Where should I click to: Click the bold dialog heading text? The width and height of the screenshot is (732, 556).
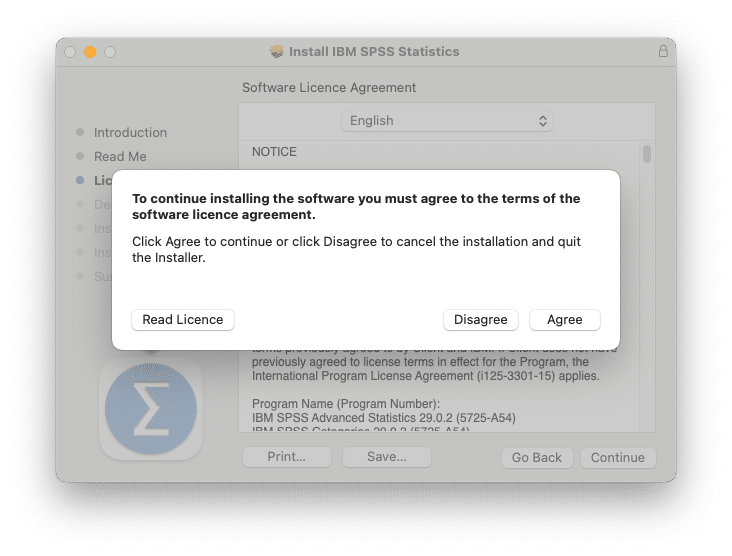click(x=356, y=206)
